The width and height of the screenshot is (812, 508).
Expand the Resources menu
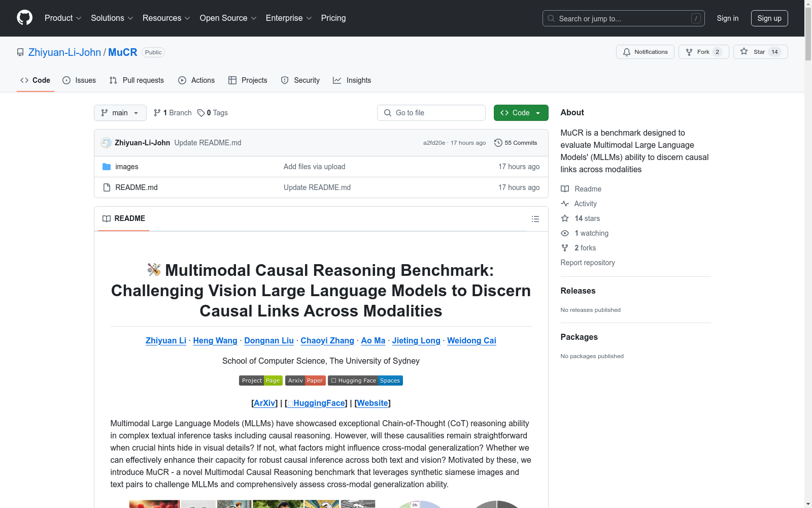point(166,18)
